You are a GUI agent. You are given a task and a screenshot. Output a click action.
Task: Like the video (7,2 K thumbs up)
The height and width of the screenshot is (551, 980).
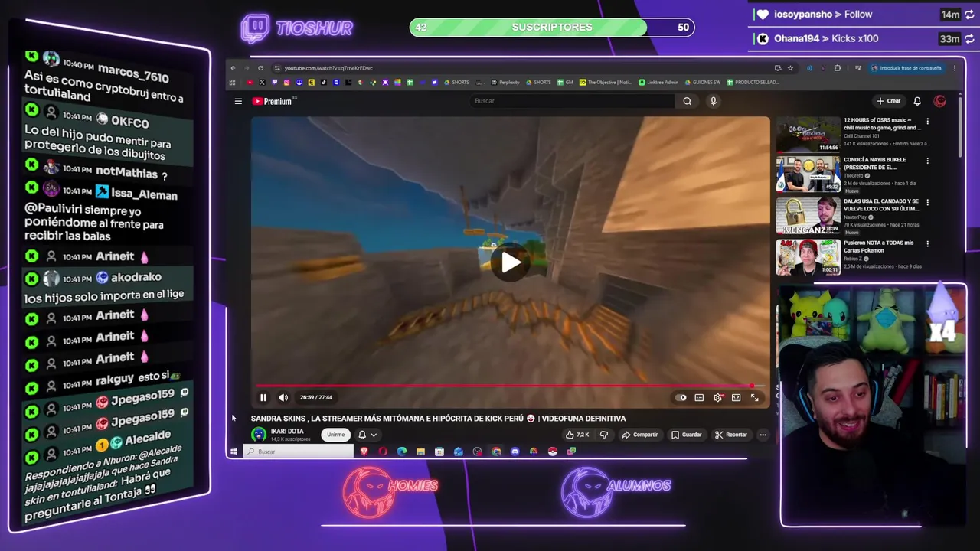[577, 435]
